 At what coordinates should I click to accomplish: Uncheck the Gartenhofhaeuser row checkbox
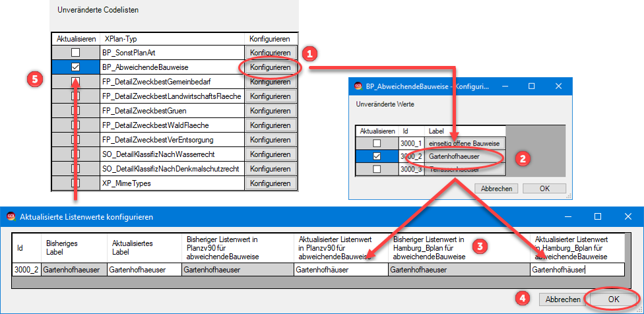coord(376,157)
